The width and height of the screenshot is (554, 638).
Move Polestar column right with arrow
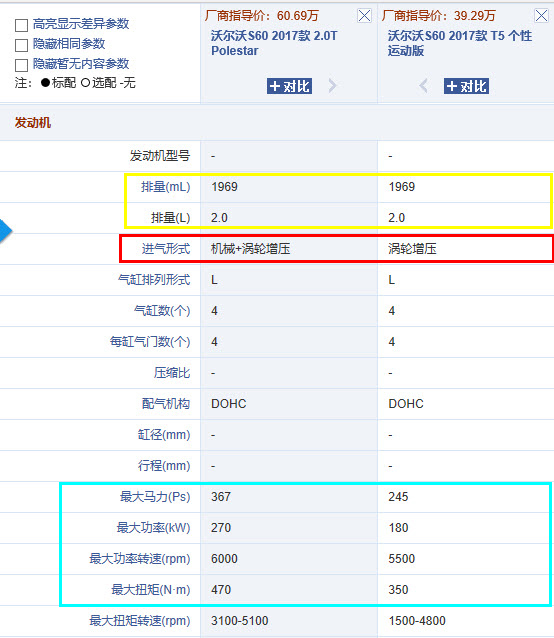332,86
